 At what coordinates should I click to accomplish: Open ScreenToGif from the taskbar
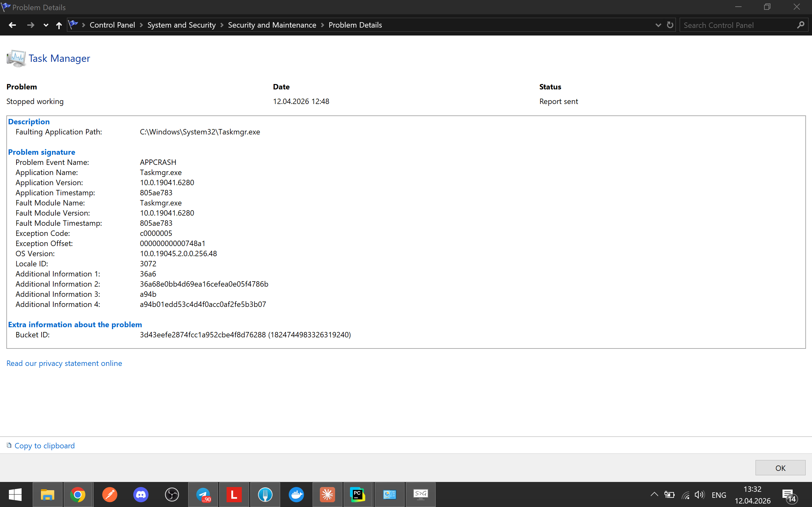pos(420,494)
